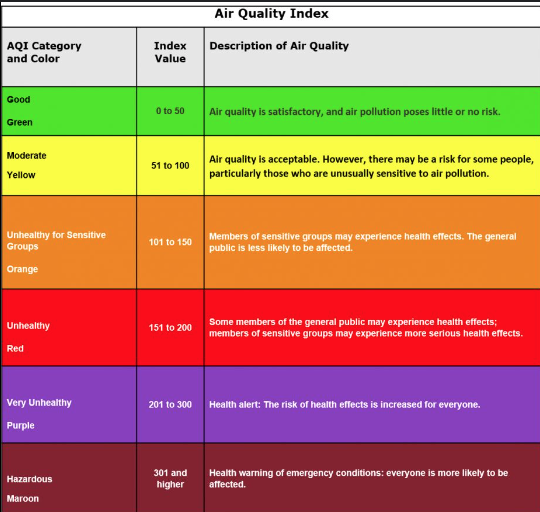Click the emergency conditions warning description

tap(359, 479)
